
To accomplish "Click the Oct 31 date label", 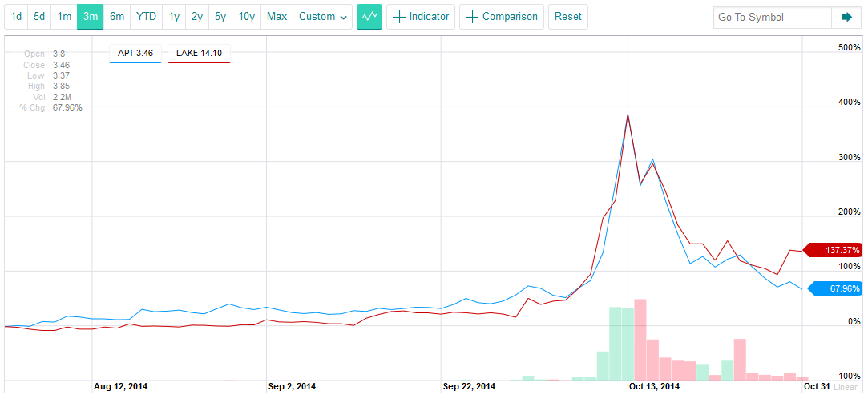I will point(817,387).
